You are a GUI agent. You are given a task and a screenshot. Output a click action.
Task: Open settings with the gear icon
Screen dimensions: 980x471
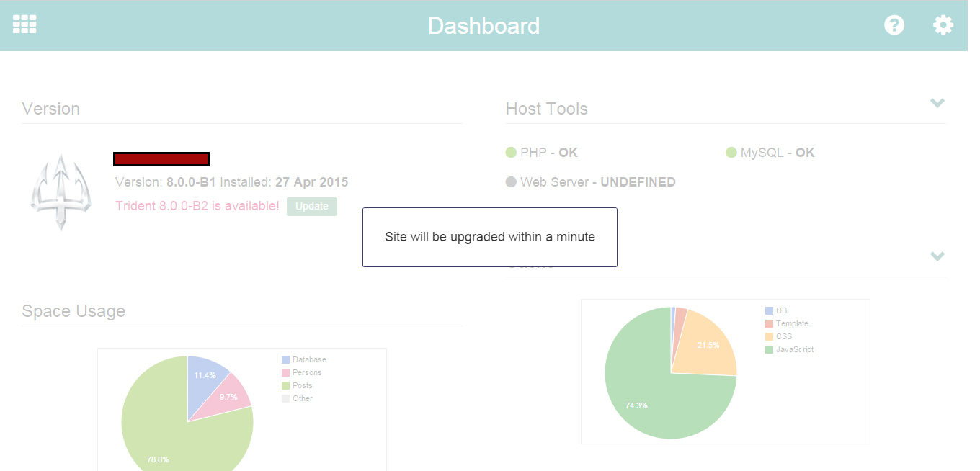click(x=943, y=25)
